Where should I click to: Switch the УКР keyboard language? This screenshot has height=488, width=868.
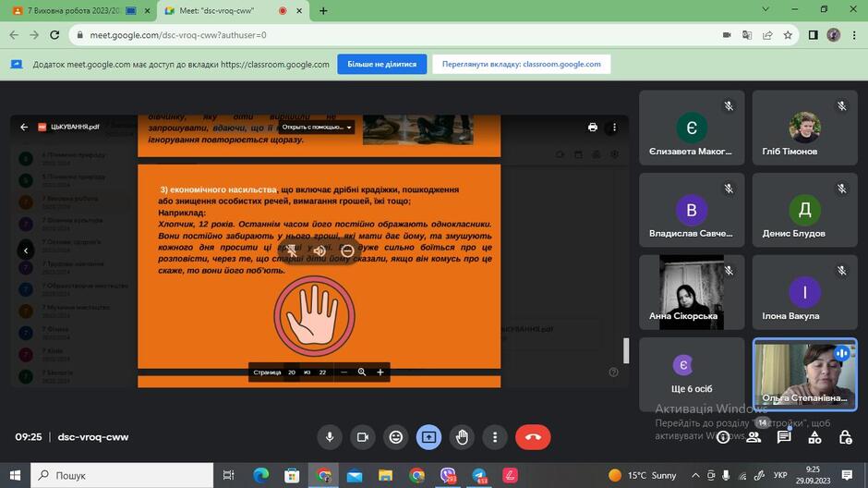click(780, 475)
